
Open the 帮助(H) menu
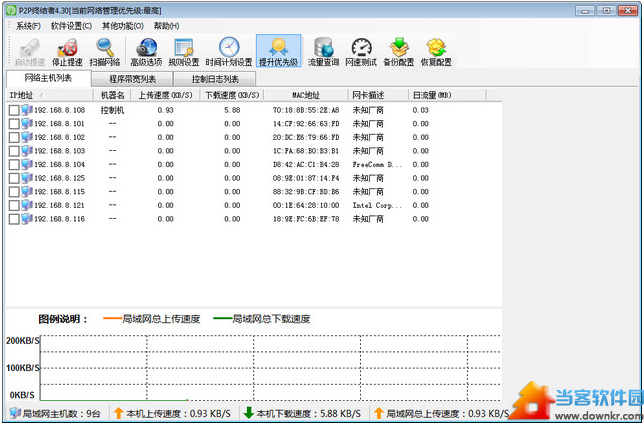pos(166,26)
